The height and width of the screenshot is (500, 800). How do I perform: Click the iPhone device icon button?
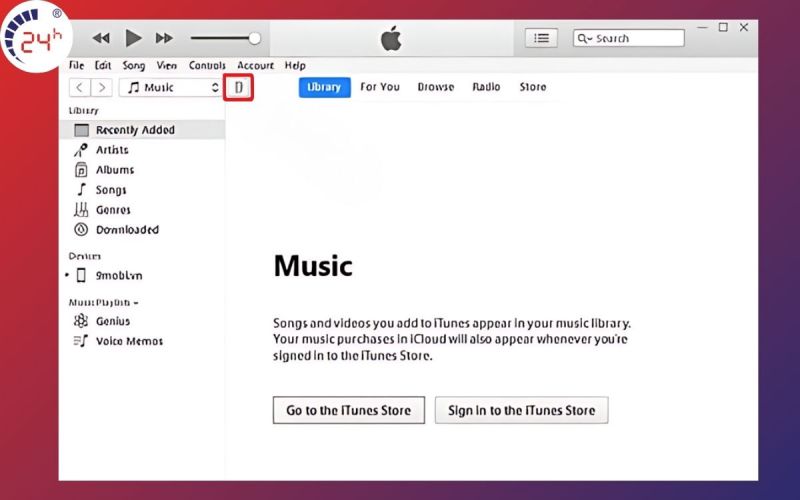(x=238, y=87)
